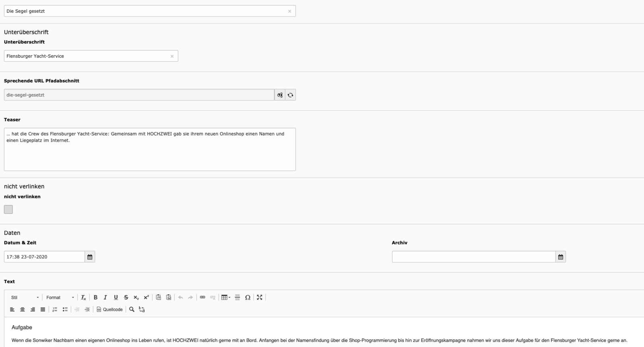This screenshot has width=644, height=347.
Task: Insert a bulleted list
Action: pyautogui.click(x=65, y=310)
